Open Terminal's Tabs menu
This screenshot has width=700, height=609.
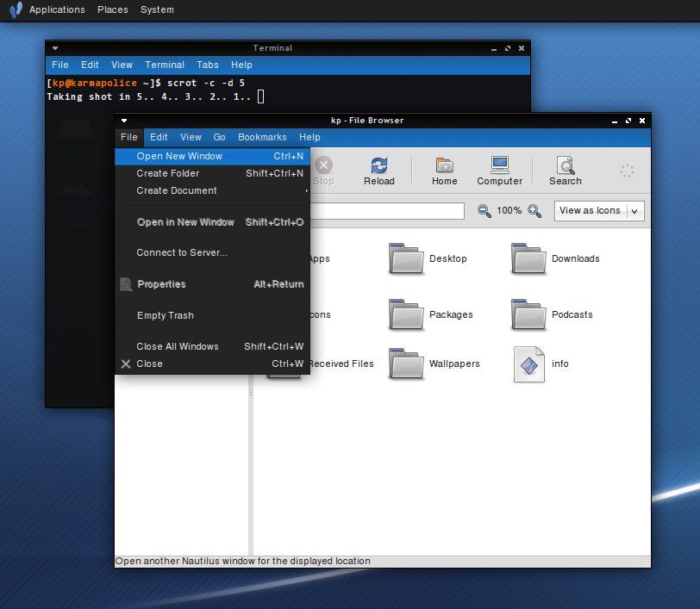(208, 65)
